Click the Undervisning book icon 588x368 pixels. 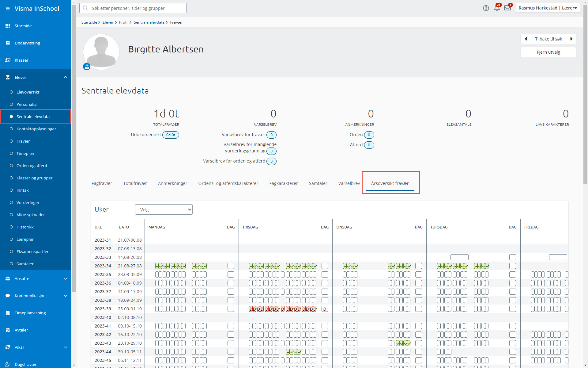(8, 43)
